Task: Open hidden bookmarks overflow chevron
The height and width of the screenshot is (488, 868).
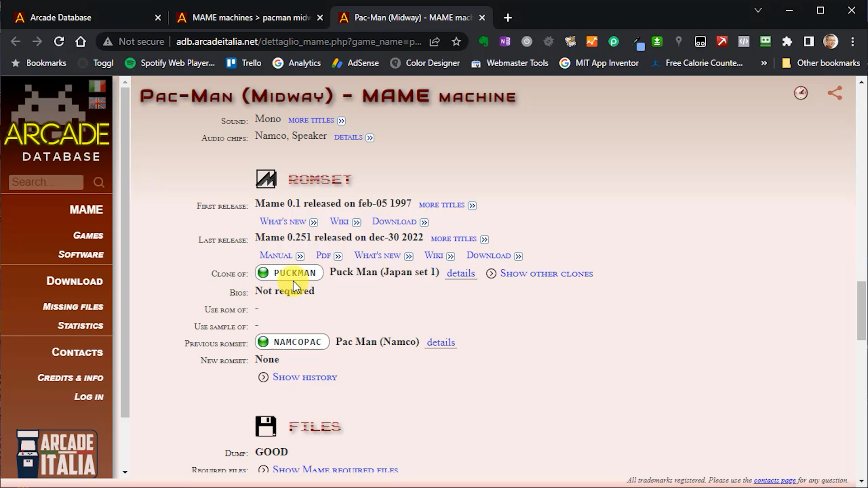Action: 764,63
